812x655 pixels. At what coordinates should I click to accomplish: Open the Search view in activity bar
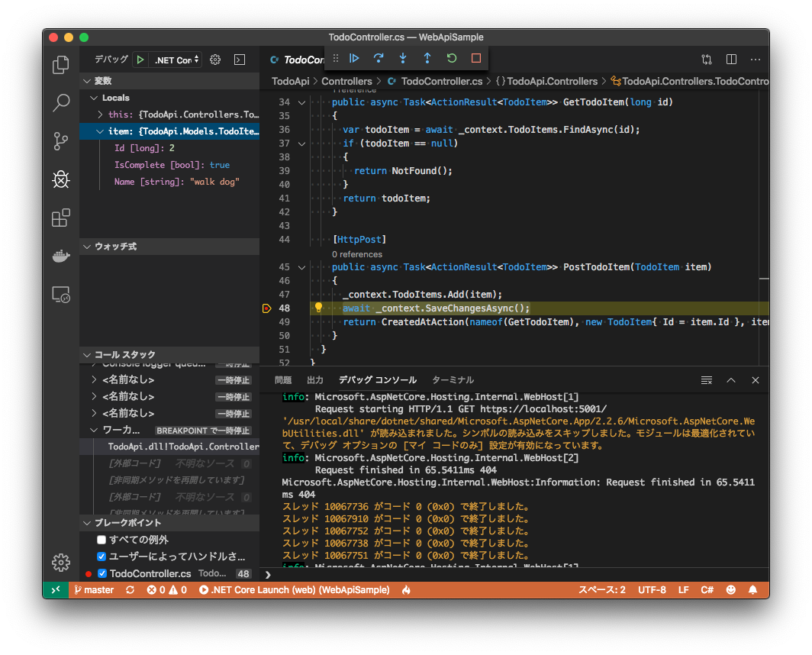[x=61, y=102]
